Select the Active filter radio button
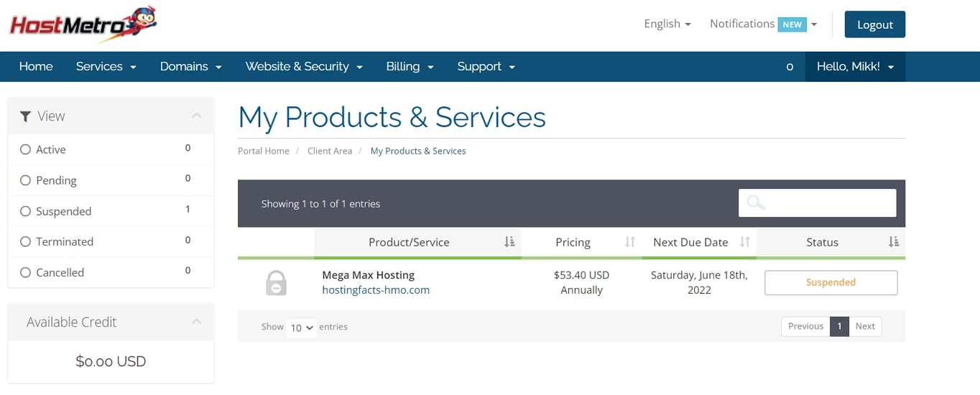 (25, 149)
